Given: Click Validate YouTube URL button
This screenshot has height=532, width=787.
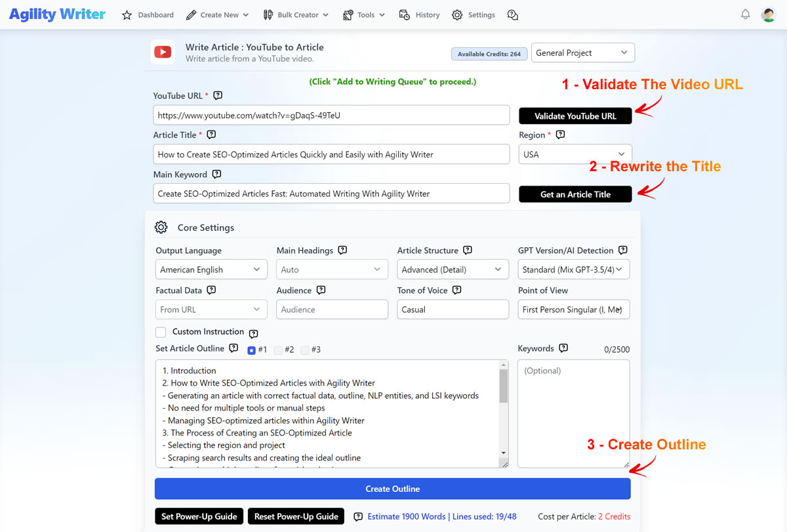Looking at the screenshot, I should tap(575, 116).
